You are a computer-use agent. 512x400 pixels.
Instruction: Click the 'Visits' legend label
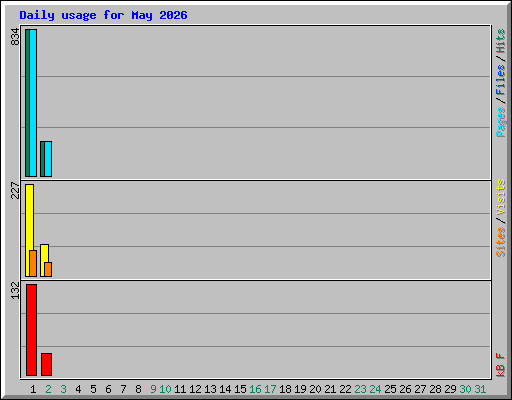500,197
